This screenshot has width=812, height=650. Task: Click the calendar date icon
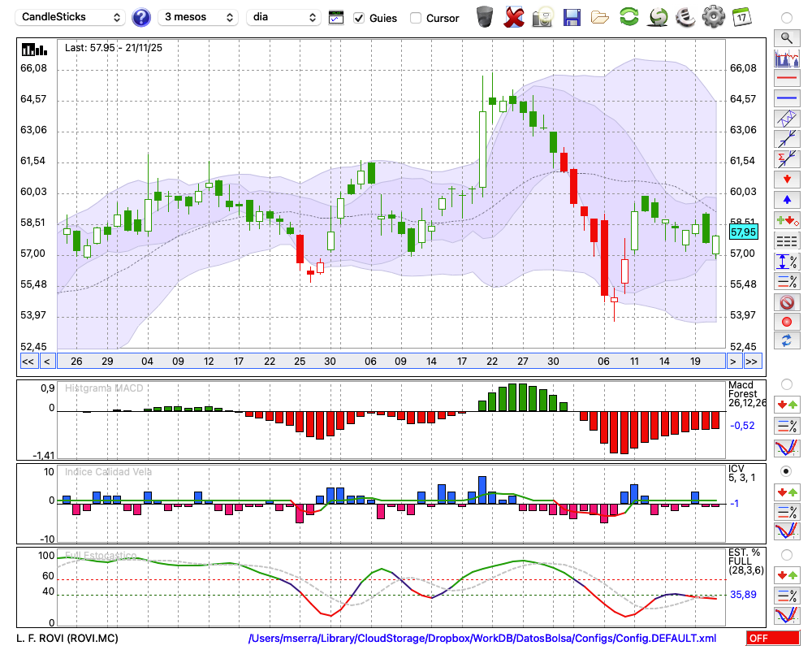(741, 17)
